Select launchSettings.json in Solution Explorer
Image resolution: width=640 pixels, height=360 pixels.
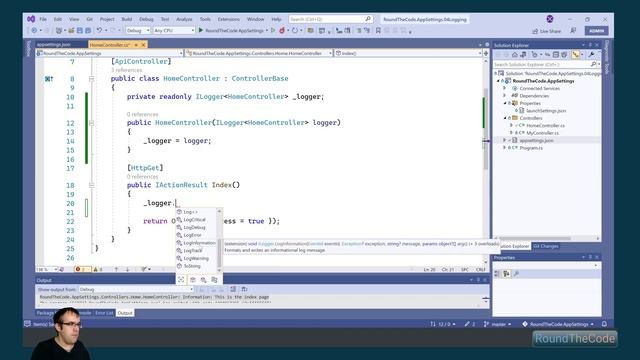[546, 111]
